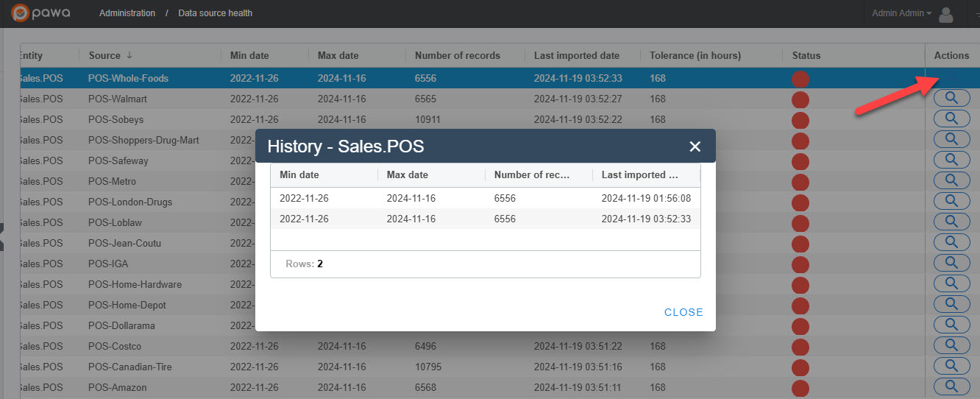
Task: Select the POS-Canadian-Tire source cell
Action: pyautogui.click(x=130, y=367)
